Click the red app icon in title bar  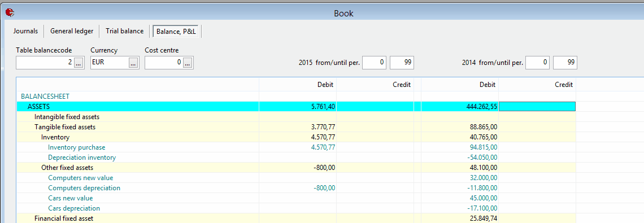[9, 13]
